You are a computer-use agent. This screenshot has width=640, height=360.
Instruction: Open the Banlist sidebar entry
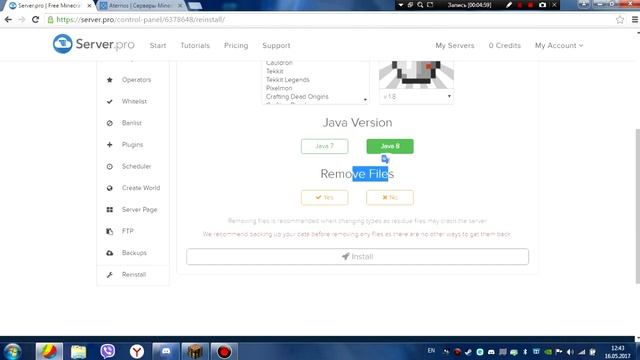point(133,123)
